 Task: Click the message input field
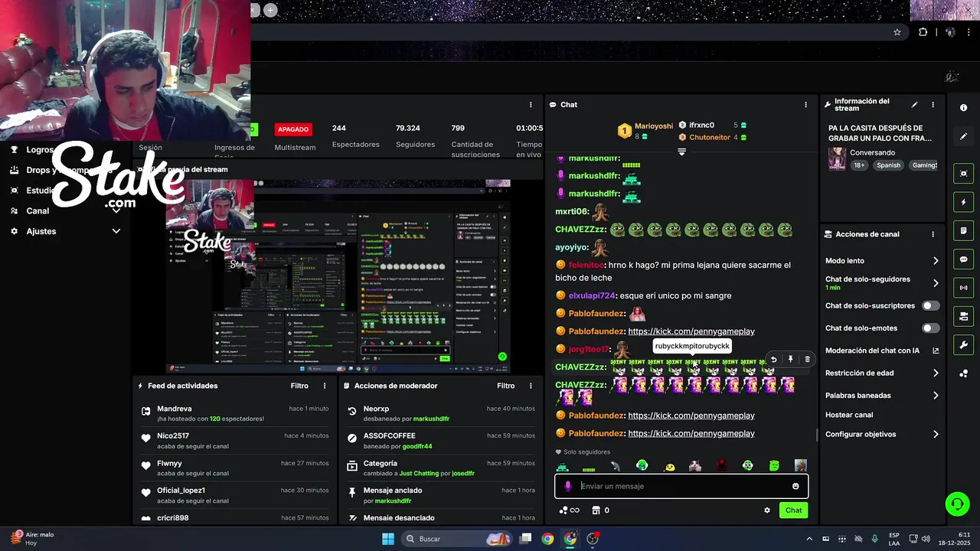681,486
